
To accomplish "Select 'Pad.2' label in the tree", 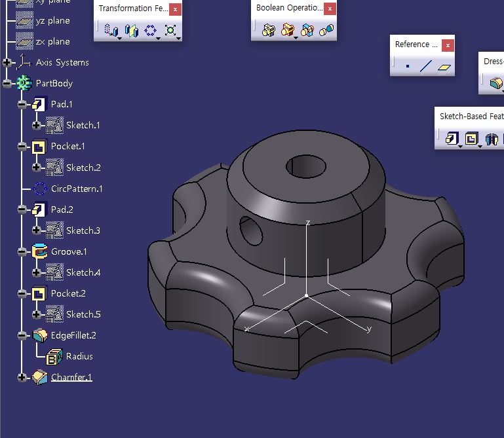I will pos(62,210).
